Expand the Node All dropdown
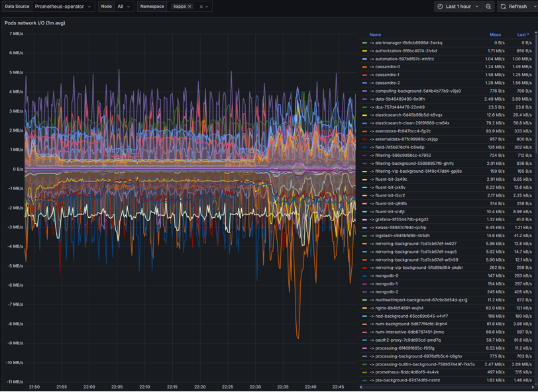Viewport: 538px width, 392px height. click(123, 7)
